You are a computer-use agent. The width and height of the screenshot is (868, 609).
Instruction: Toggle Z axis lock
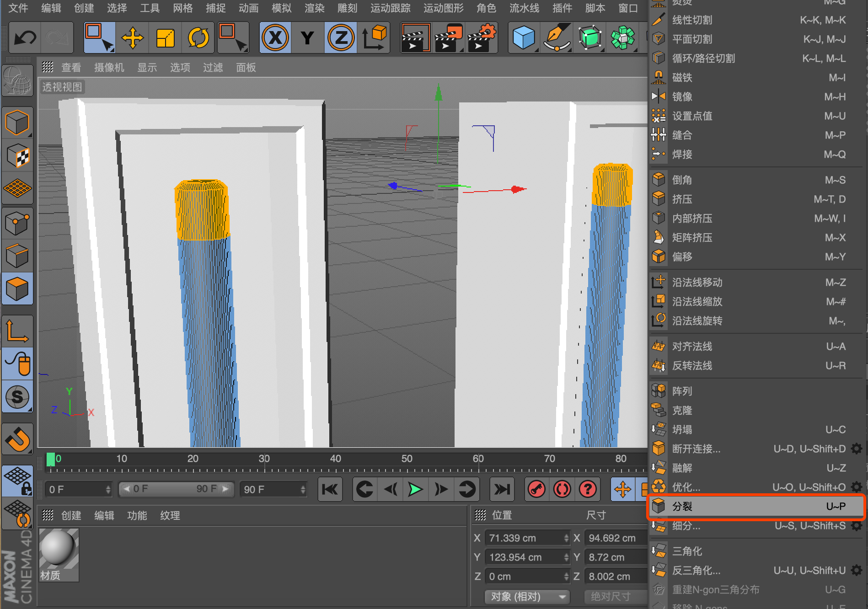click(x=341, y=37)
